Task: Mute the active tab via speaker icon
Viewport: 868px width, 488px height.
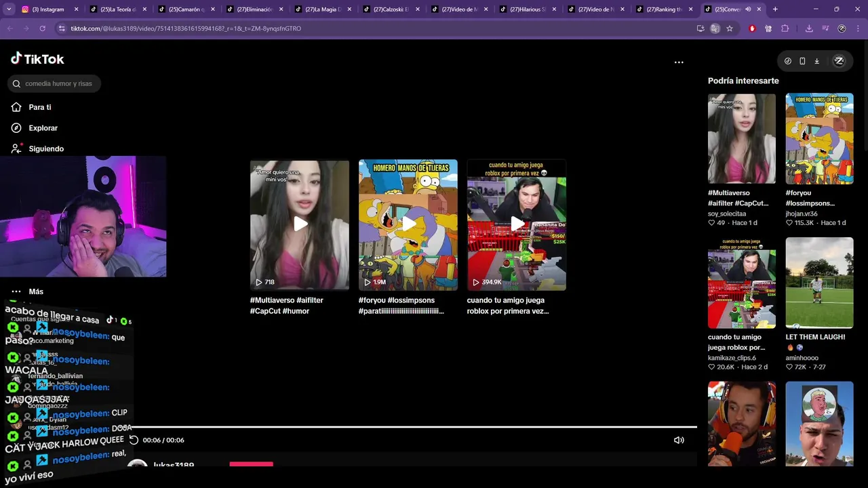Action: click(748, 9)
